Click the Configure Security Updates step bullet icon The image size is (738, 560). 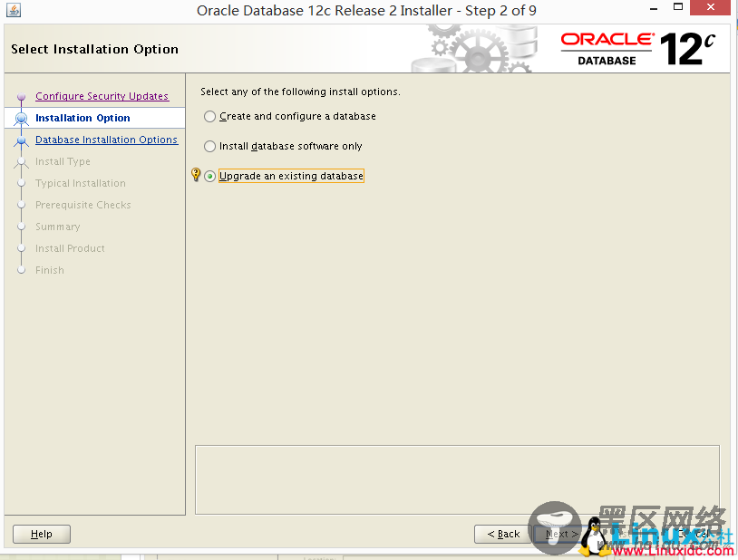pos(21,97)
